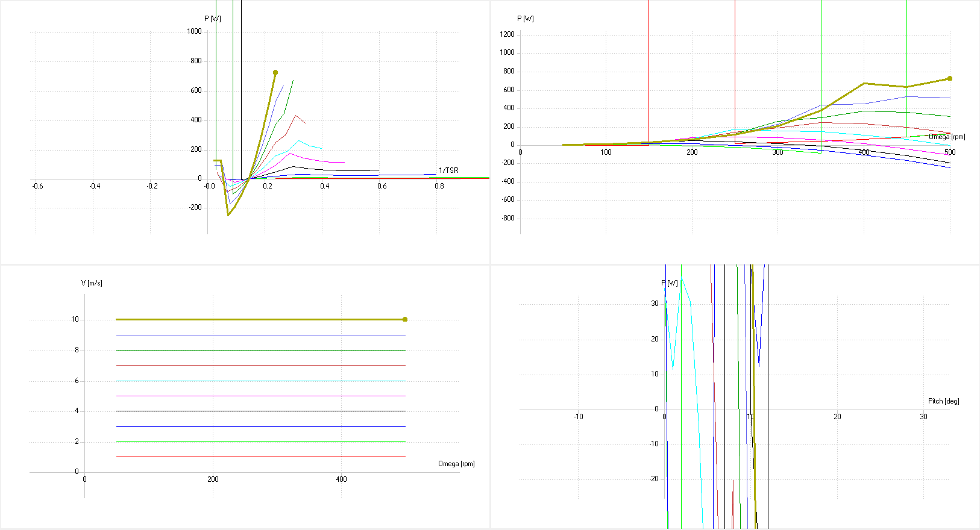Click the Pitch [deg] axis label
980x530 pixels.
coord(943,401)
